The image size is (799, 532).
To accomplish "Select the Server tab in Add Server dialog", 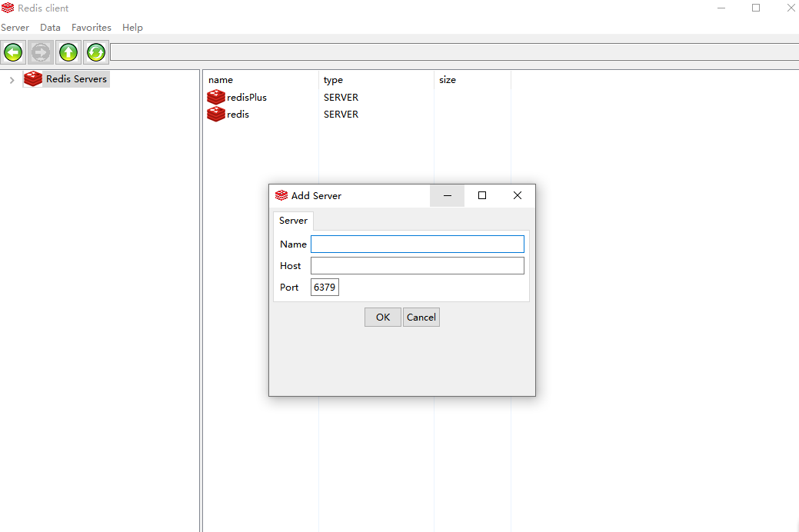I will point(293,221).
